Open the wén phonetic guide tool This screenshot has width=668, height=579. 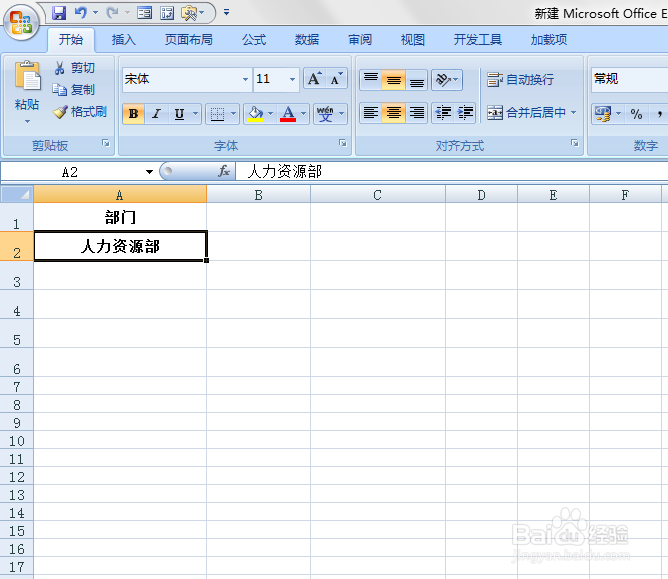[x=325, y=114]
